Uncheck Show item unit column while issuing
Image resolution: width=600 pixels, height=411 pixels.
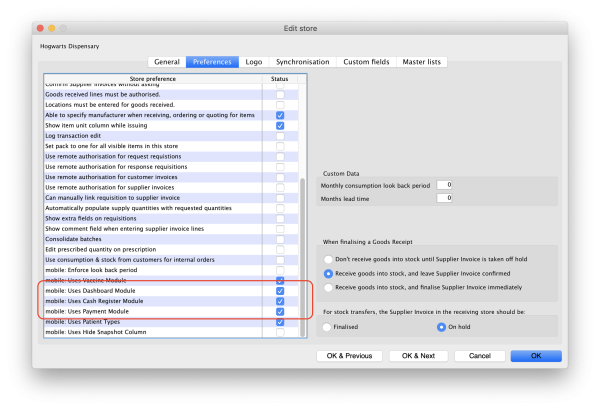(280, 125)
